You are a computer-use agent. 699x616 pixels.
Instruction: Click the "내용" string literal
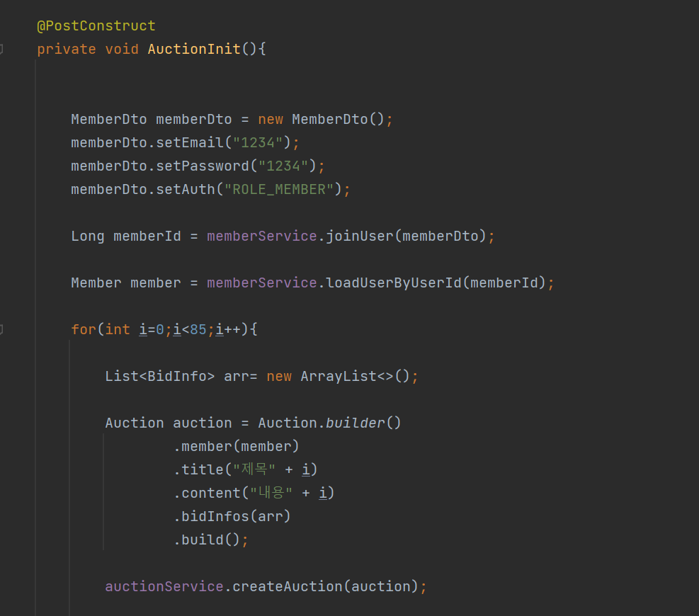tap(271, 493)
